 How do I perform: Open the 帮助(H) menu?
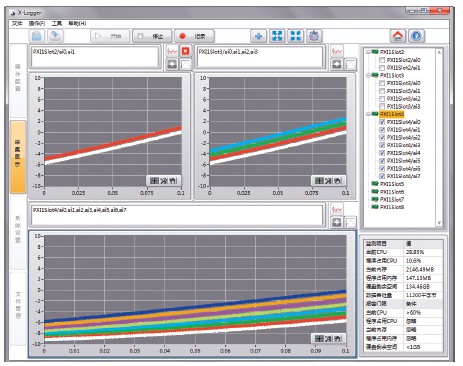tap(77, 23)
